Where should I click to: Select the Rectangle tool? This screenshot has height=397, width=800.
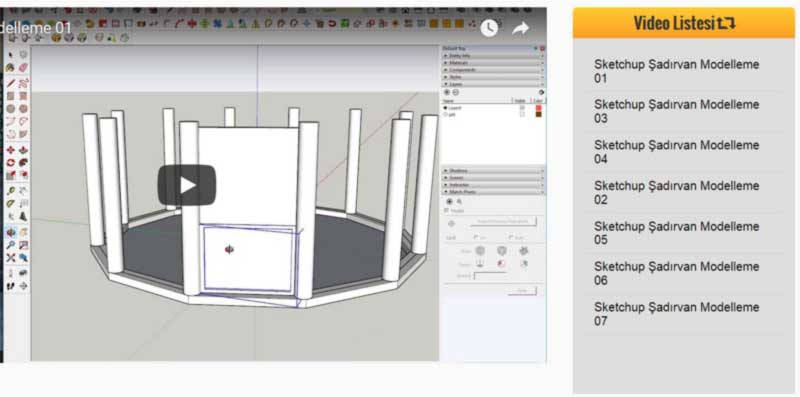click(10, 96)
